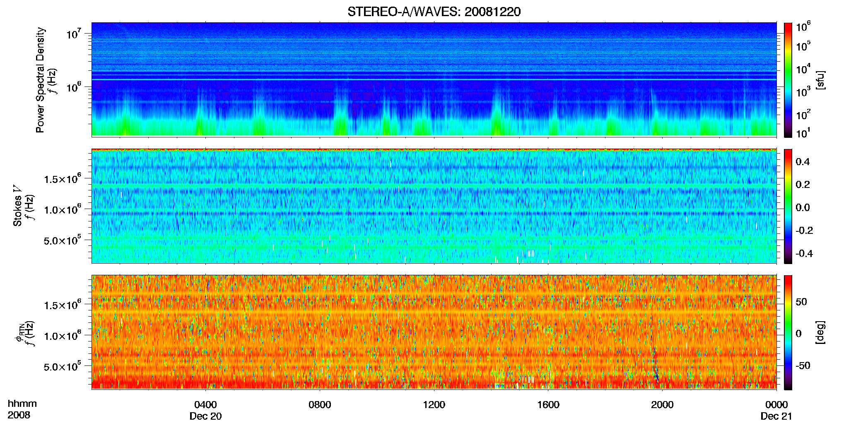Select the phi RTN angle spectrogram panel
868x447 pixels.
[x=434, y=332]
